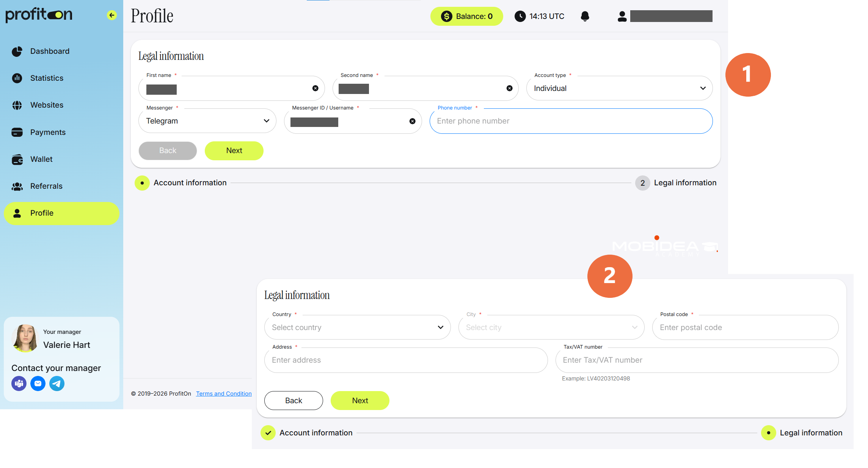
Task: Contact your manager via email icon
Action: (x=38, y=383)
